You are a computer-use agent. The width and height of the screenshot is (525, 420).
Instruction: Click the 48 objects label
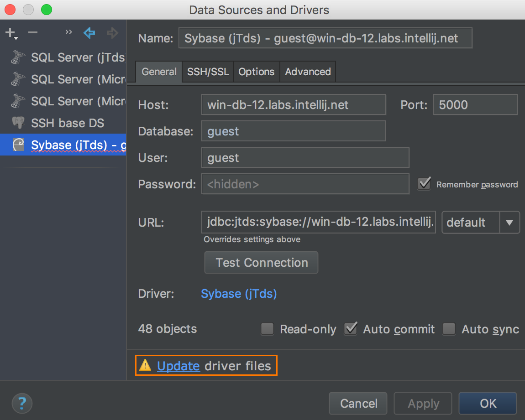point(168,329)
